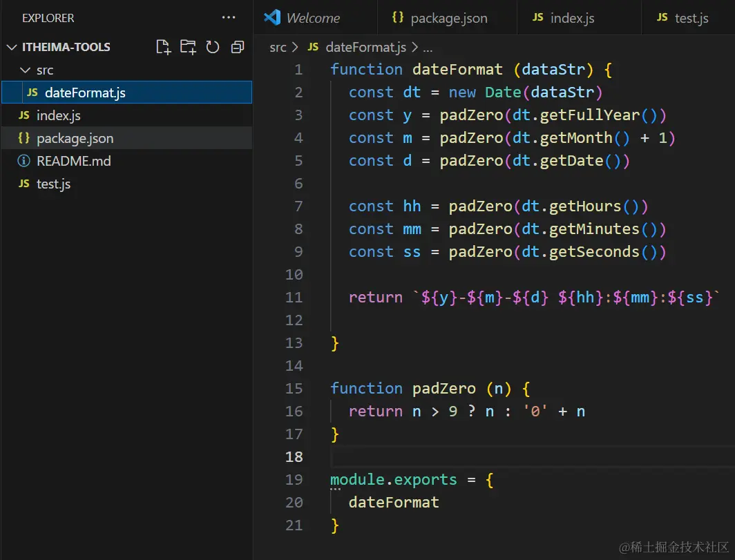Click line number 18 in the gutter
This screenshot has width=735, height=560.
(294, 457)
